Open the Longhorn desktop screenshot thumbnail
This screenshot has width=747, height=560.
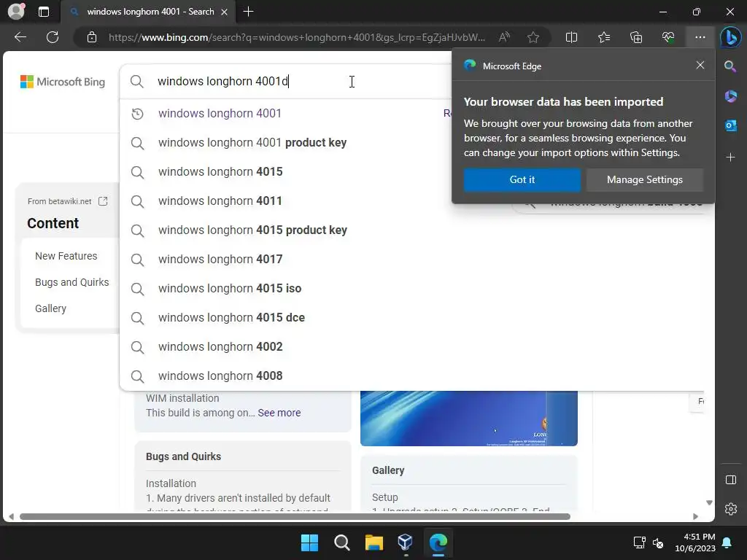click(x=469, y=418)
